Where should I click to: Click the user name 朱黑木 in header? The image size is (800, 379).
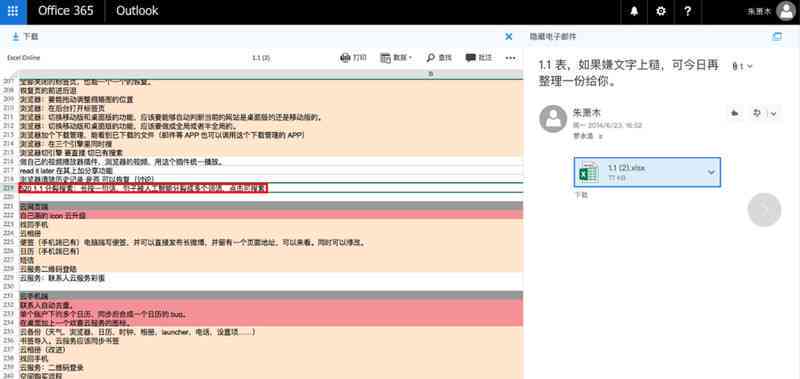point(759,12)
